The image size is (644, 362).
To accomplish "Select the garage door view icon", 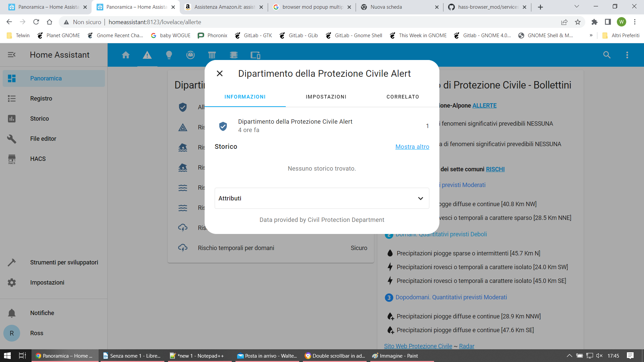I will pos(212,55).
